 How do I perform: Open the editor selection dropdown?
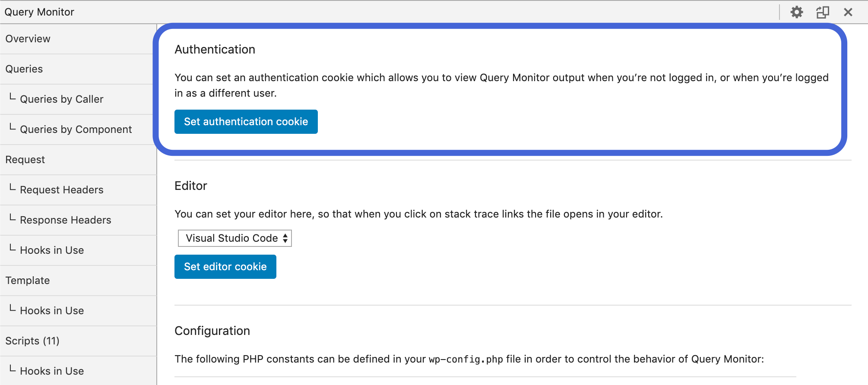point(234,238)
